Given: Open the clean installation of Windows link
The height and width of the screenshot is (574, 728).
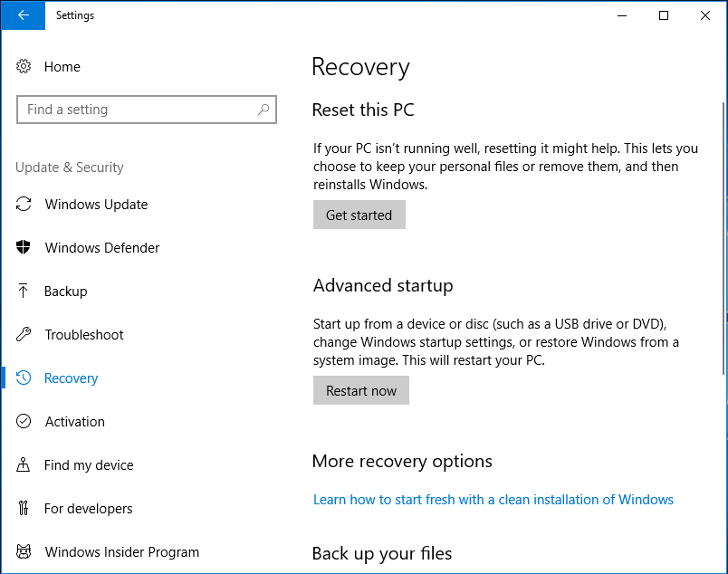Looking at the screenshot, I should (493, 500).
